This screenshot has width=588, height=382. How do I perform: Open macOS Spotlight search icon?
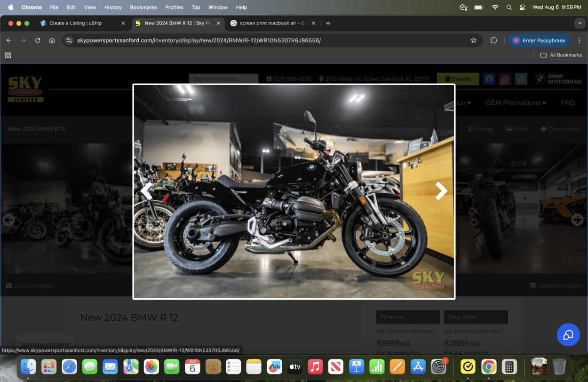point(509,8)
